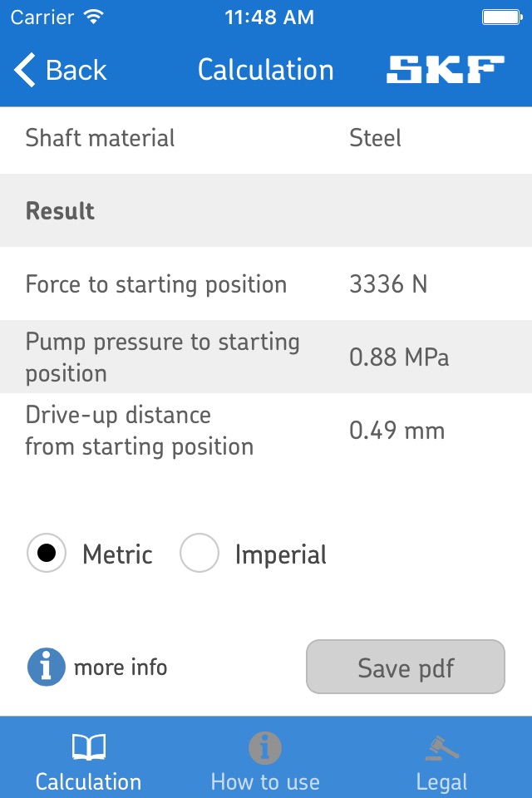Tap the How to use info icon
This screenshot has height=798, width=532.
(x=264, y=748)
